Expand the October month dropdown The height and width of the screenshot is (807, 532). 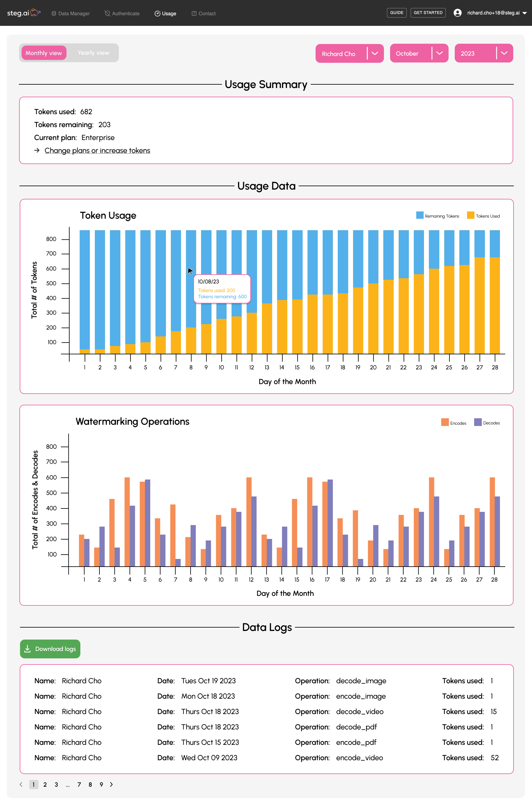(x=419, y=54)
